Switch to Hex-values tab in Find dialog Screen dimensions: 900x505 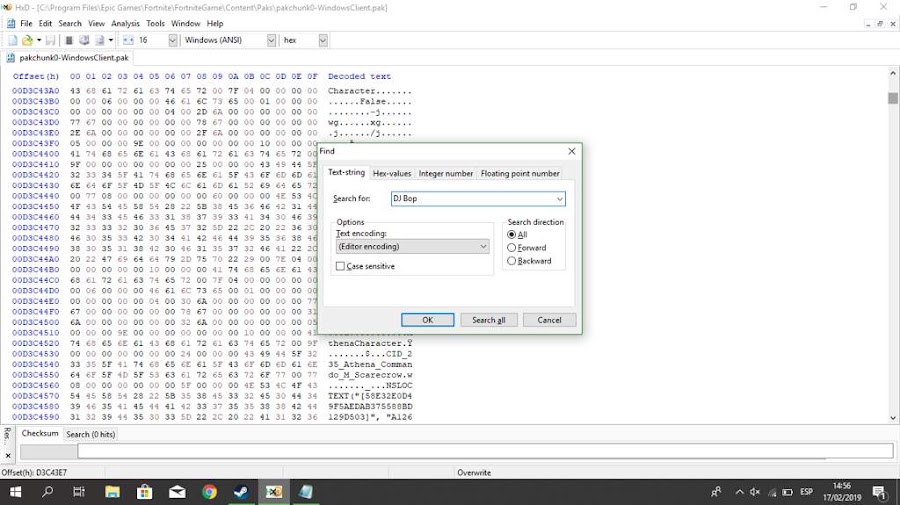(x=392, y=173)
